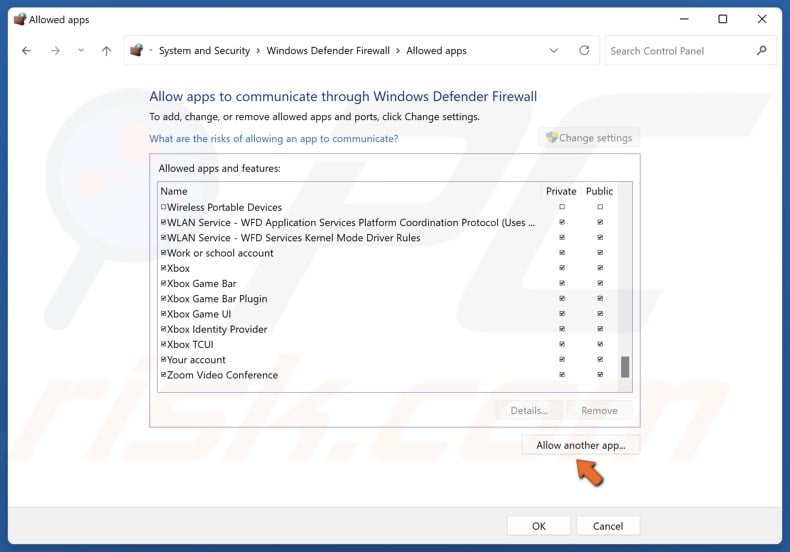Image resolution: width=790 pixels, height=552 pixels.
Task: Click the apps list scrollbar thumb
Action: pos(625,367)
